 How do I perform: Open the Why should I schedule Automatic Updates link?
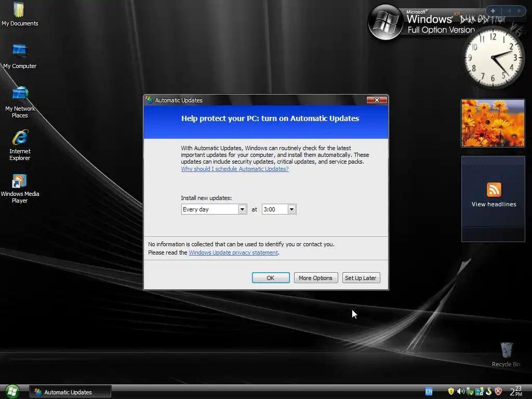click(235, 169)
